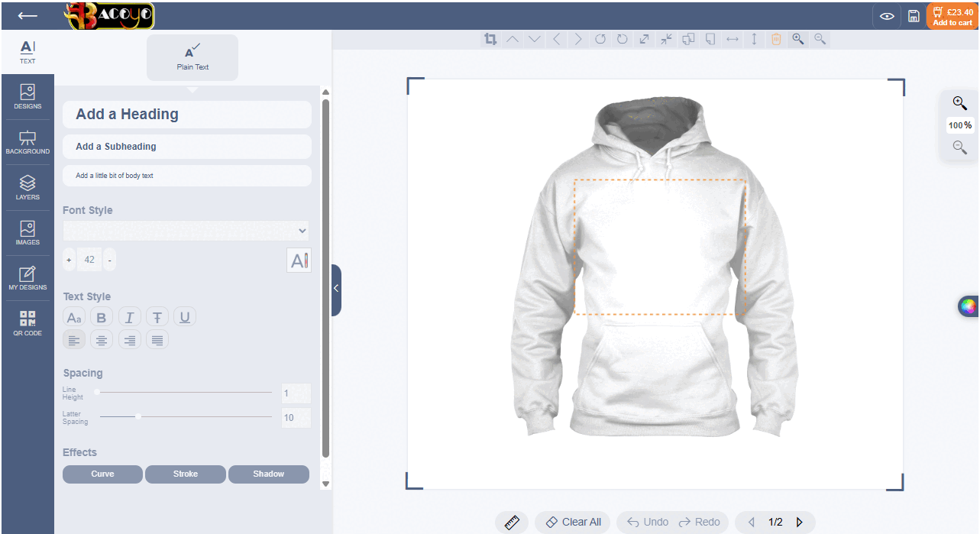Open the Layers sidebar panel
This screenshot has height=534, width=980.
[x=27, y=187]
